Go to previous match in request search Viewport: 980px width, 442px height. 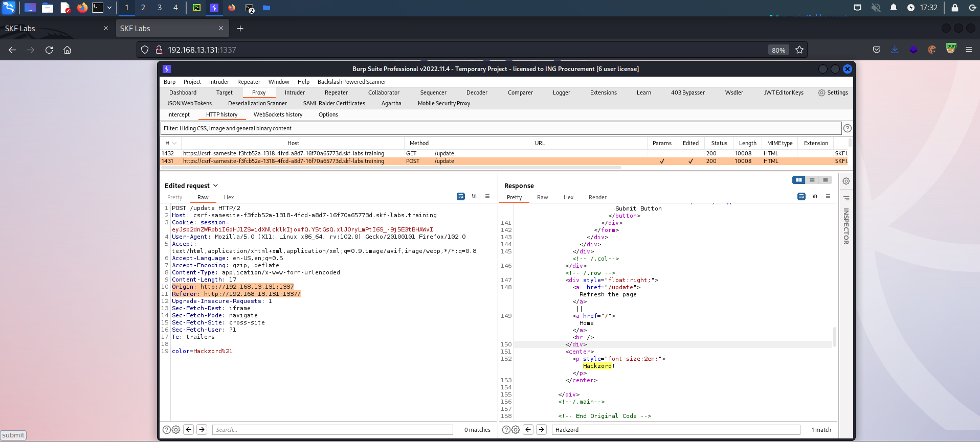click(189, 430)
